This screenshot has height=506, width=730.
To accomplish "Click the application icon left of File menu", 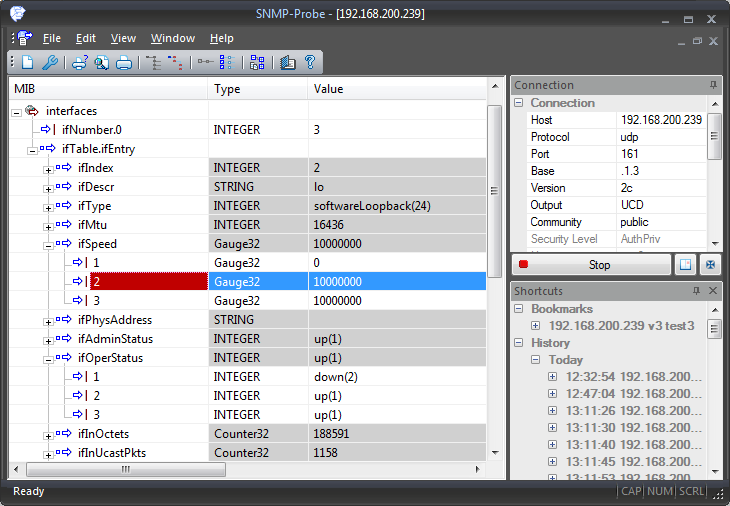I will pyautogui.click(x=25, y=38).
